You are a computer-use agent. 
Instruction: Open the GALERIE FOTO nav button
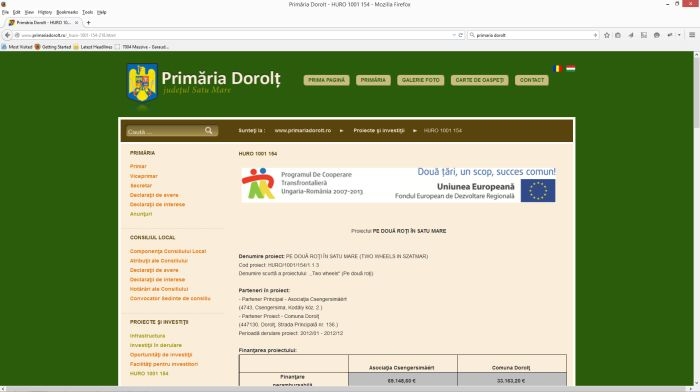point(421,80)
